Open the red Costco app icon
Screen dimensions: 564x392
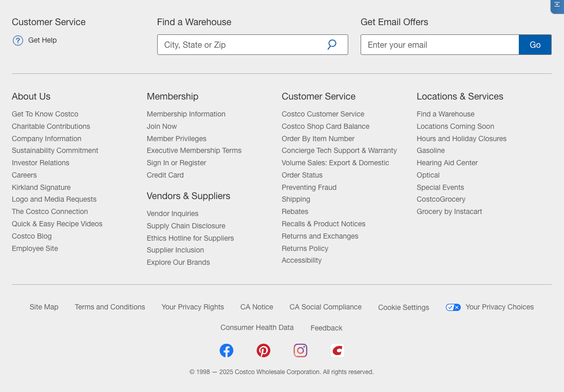coord(337,350)
